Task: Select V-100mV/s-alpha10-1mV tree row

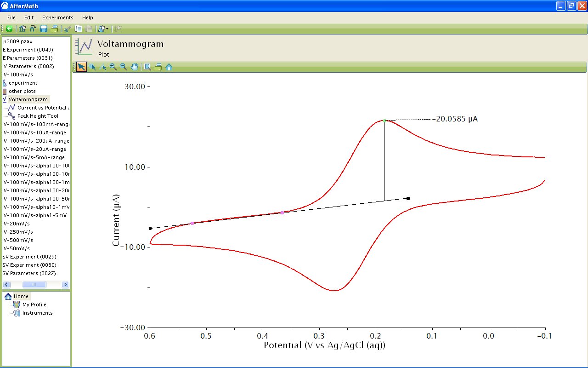Action: 36,207
